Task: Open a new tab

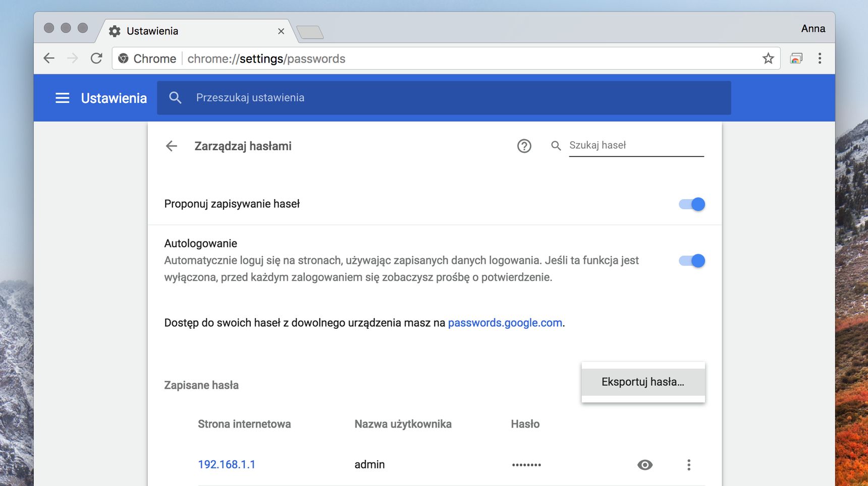Action: [x=310, y=32]
